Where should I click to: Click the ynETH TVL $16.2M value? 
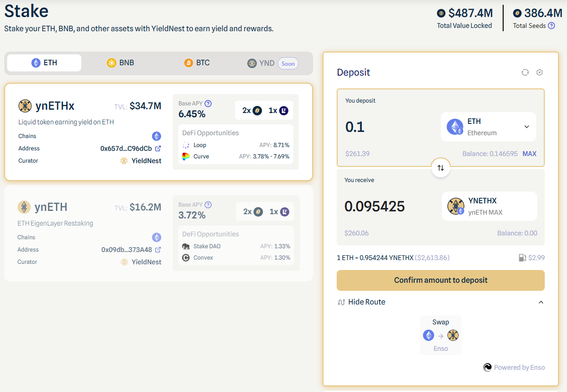point(145,207)
